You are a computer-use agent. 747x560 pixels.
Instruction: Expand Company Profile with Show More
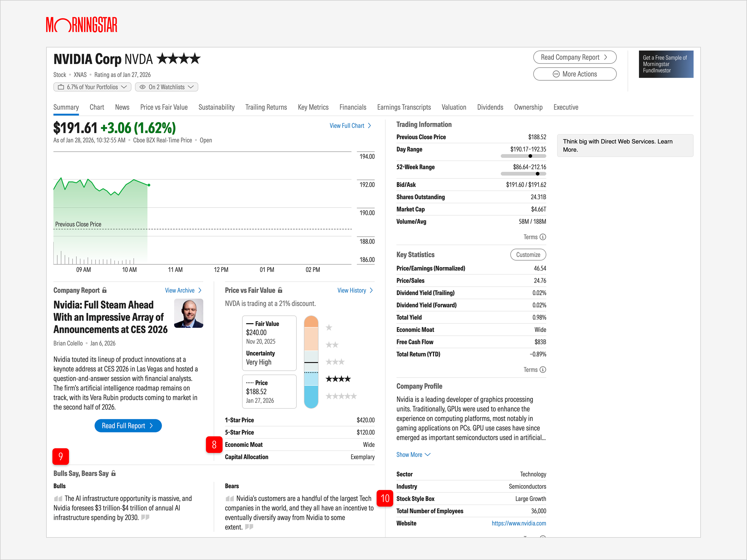click(x=413, y=455)
